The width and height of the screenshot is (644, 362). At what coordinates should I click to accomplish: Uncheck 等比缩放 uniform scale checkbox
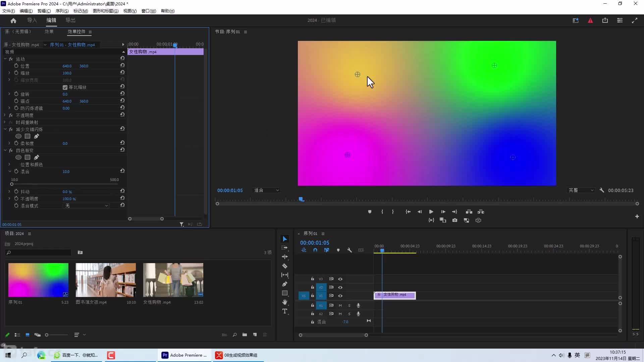point(65,87)
